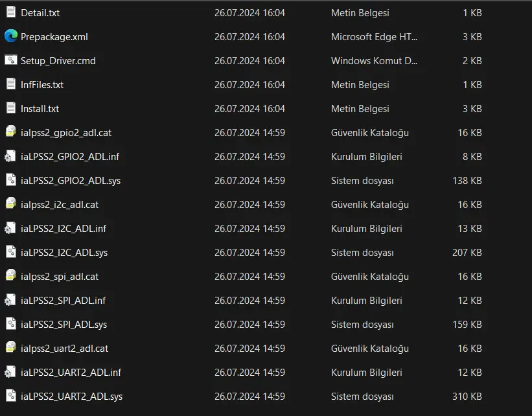The height and width of the screenshot is (416, 532).
Task: Click the Detail.txt text file icon
Action: pos(11,12)
